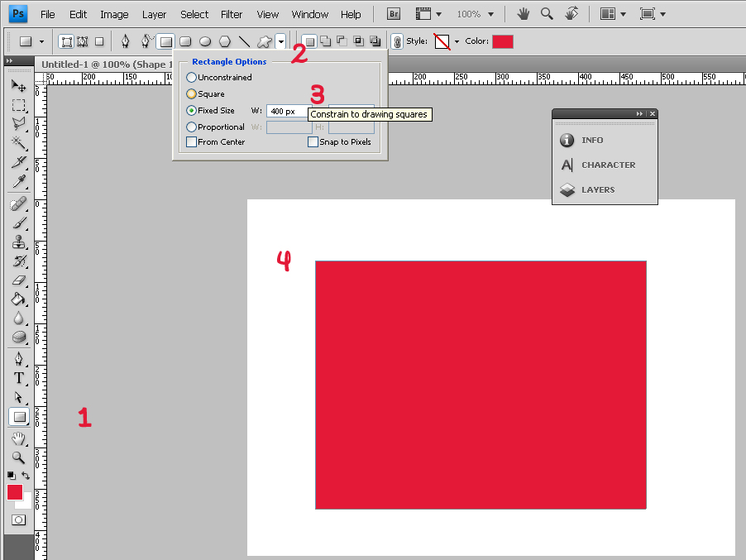Select the Move tool
Viewport: 746px width, 560px height.
click(18, 86)
